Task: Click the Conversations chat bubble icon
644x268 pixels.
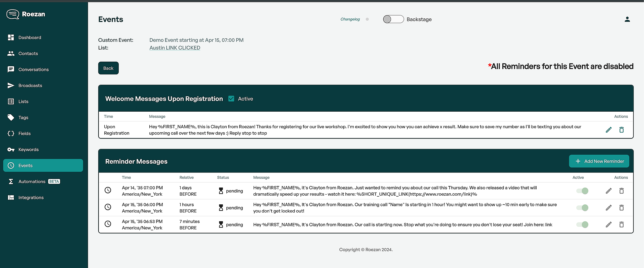Action: tap(11, 69)
